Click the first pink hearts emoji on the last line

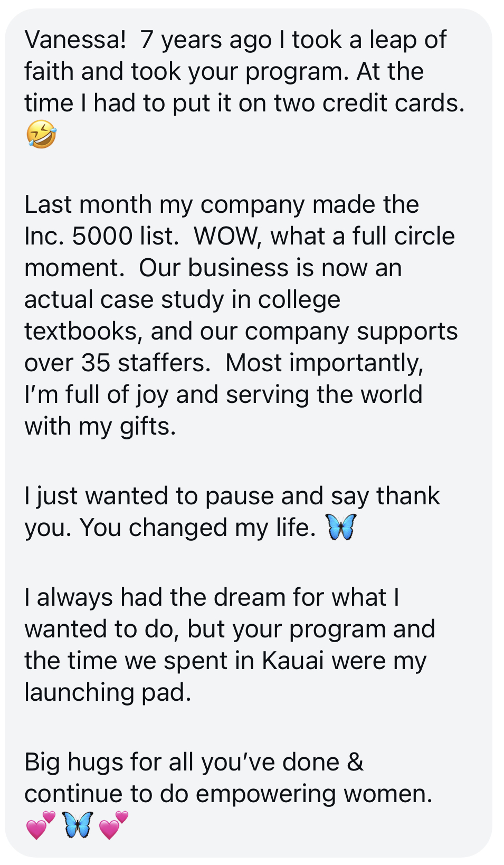tap(41, 825)
